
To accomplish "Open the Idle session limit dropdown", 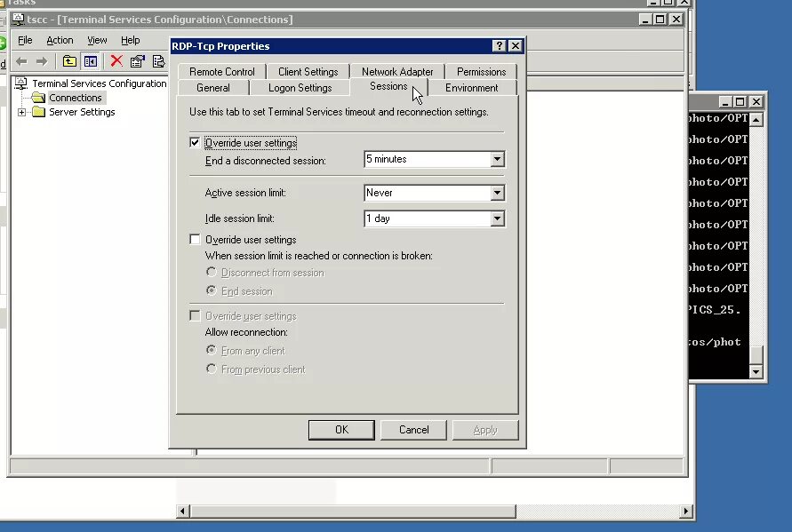I will 497,218.
